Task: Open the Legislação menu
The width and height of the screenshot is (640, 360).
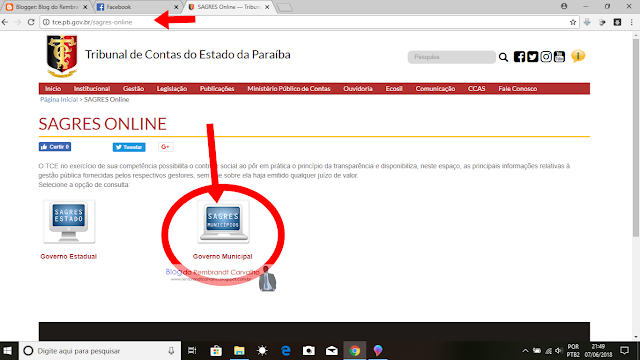Action: pyautogui.click(x=172, y=89)
